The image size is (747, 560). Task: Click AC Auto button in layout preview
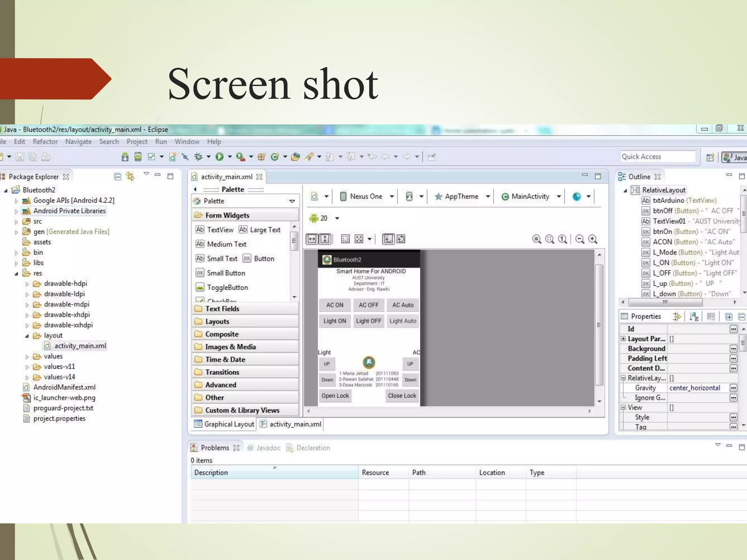[403, 305]
